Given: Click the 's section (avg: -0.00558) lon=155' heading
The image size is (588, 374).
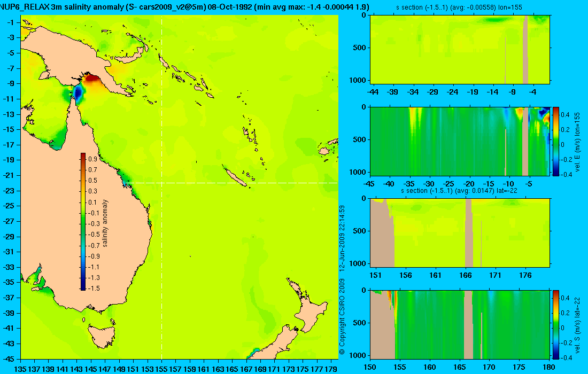Looking at the screenshot, I should coord(459,7).
